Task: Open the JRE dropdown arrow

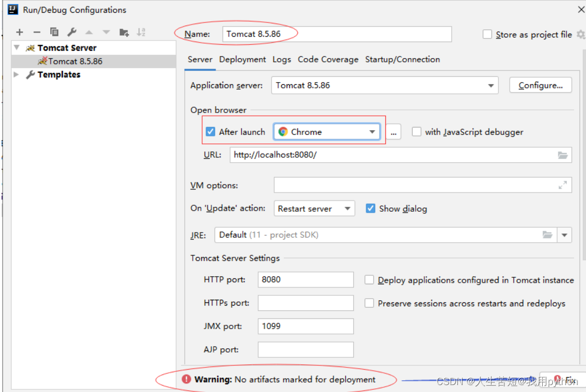Action: [x=564, y=235]
